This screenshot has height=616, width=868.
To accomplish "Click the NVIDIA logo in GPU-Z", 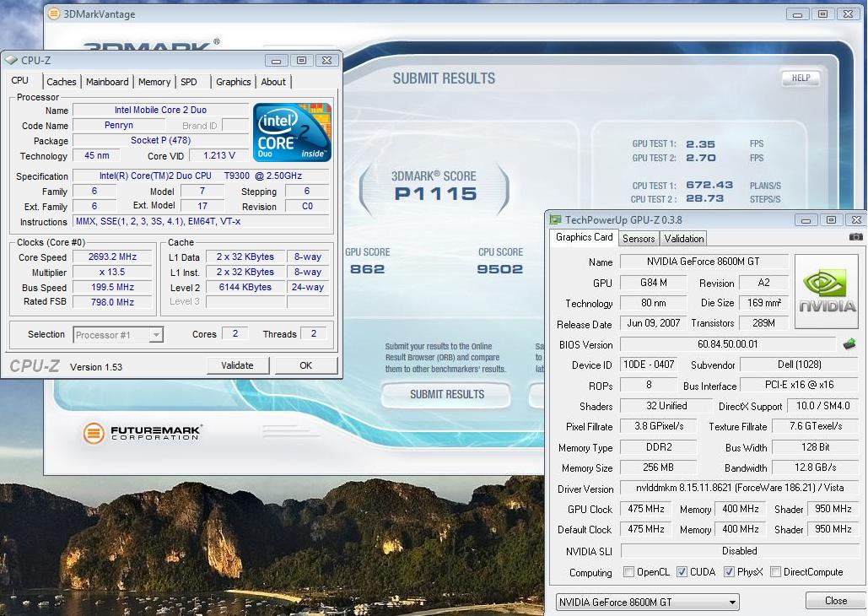I will (827, 291).
